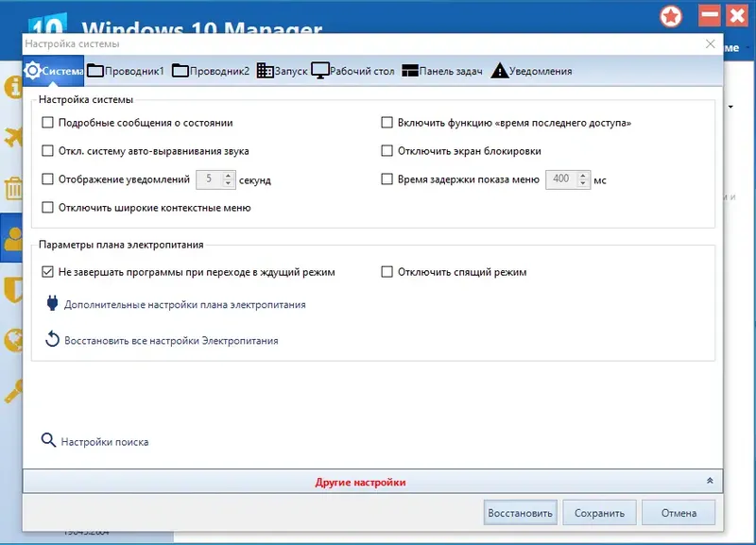Image resolution: width=756 pixels, height=545 pixels.
Task: Switch to the Панель задач tab
Action: tap(442, 71)
